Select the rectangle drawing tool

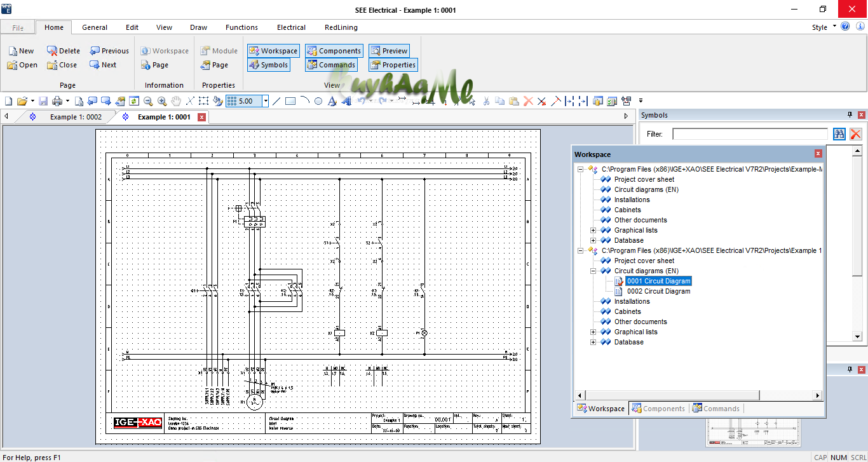[x=290, y=101]
